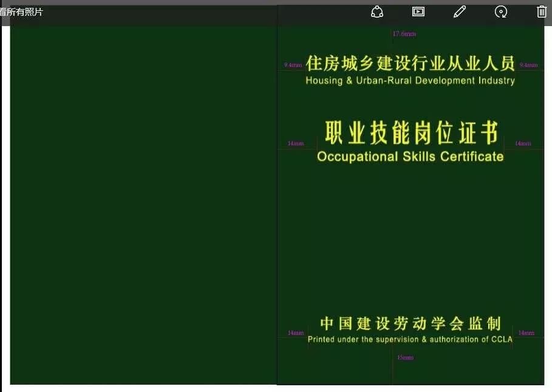Click the 15mm dimension label
This screenshot has height=392, width=552.
(x=405, y=357)
